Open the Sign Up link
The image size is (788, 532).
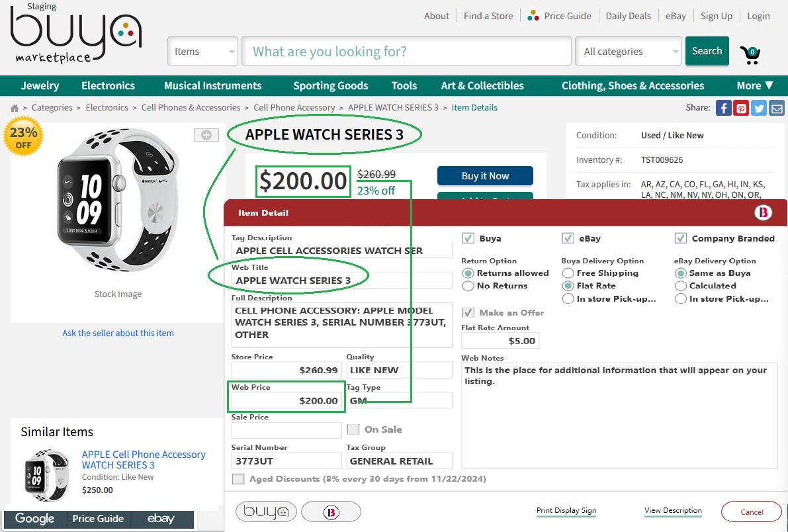717,16
